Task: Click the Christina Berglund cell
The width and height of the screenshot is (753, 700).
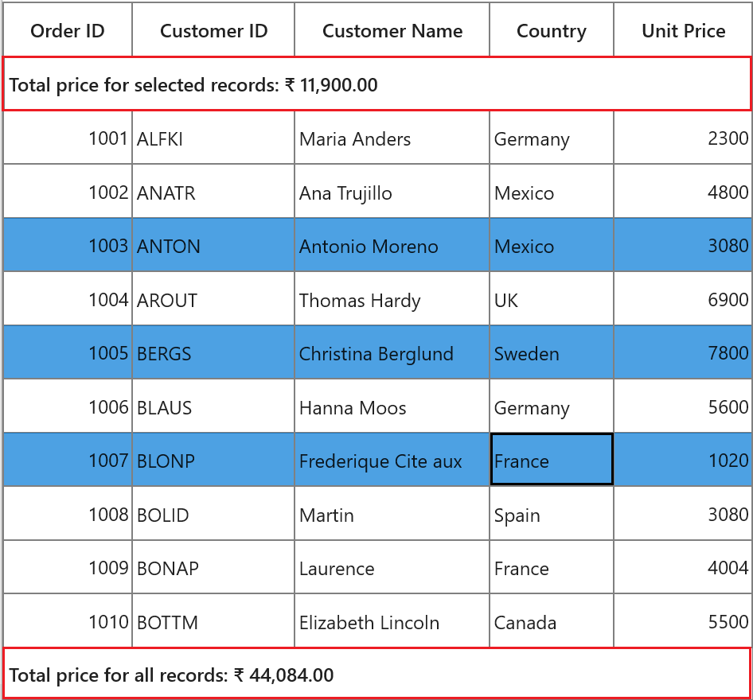Action: tap(392, 352)
